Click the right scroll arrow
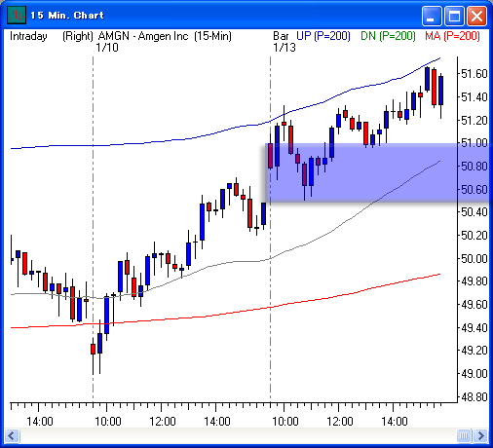The height and width of the screenshot is (448, 493). coord(480,435)
